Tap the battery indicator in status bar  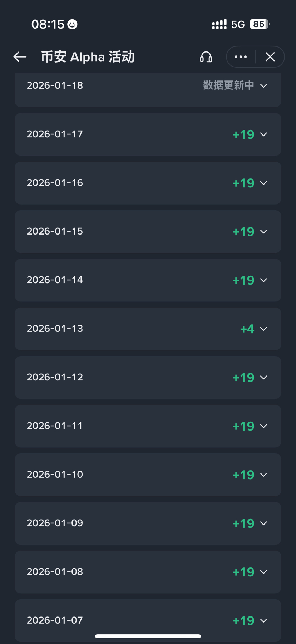(260, 24)
